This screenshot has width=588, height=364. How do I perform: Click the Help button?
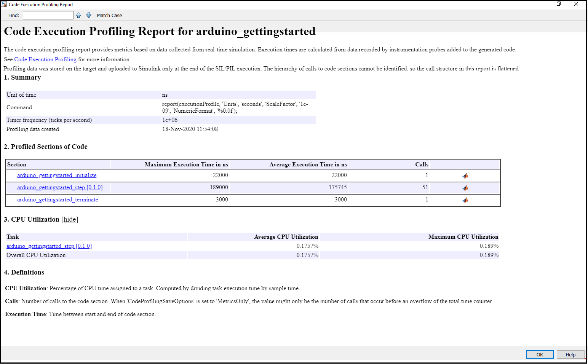pos(570,354)
